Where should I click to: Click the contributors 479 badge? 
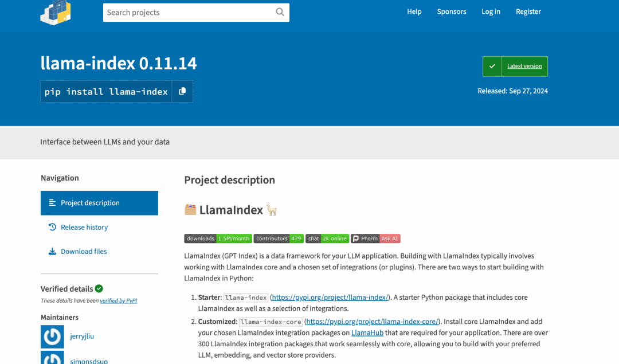click(279, 238)
